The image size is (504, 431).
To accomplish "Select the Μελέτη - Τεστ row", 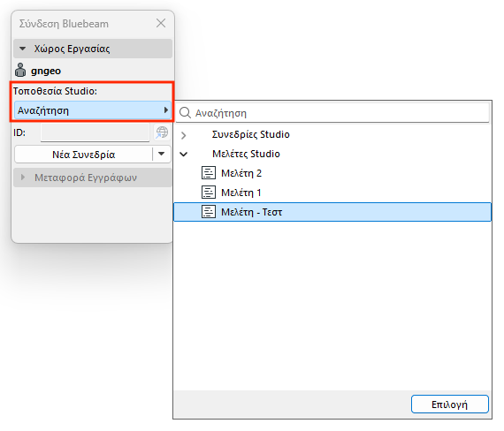I will coord(332,212).
